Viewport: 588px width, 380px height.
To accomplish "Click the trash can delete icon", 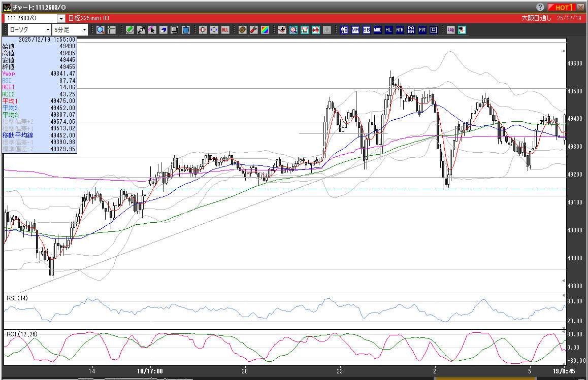I will [186, 30].
